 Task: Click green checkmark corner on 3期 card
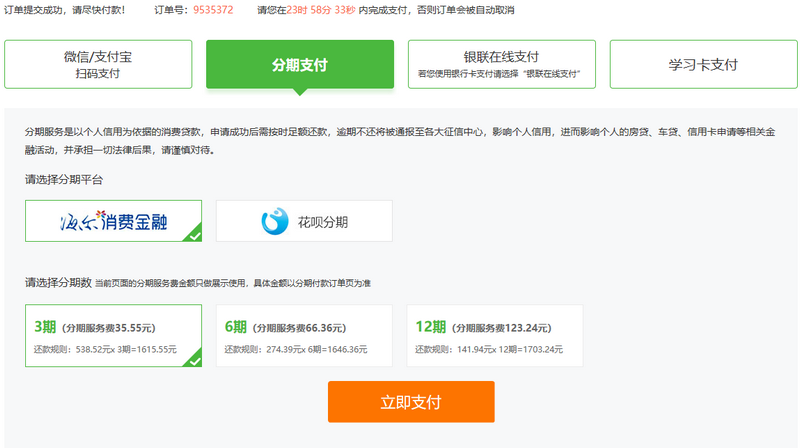coord(194,360)
